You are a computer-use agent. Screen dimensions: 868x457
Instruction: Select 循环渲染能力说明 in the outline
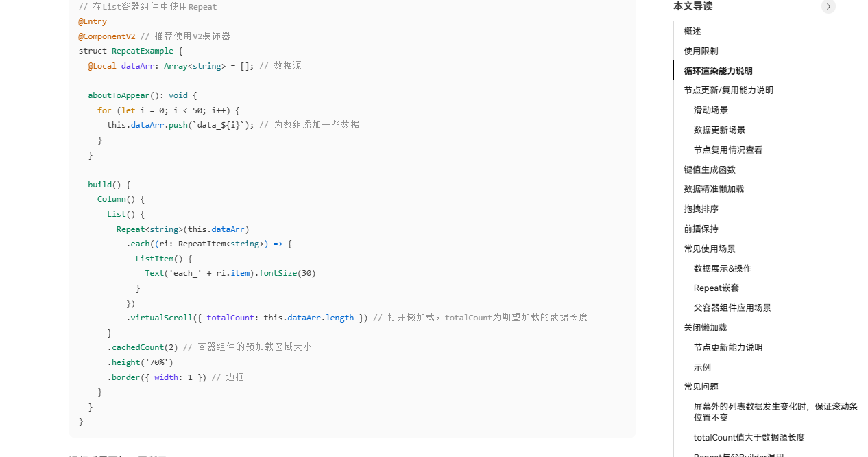(718, 71)
